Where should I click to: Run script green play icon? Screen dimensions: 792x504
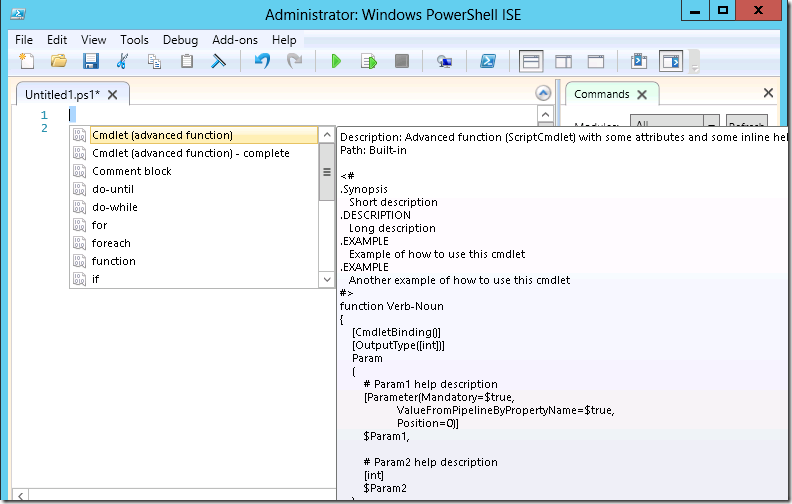click(336, 61)
